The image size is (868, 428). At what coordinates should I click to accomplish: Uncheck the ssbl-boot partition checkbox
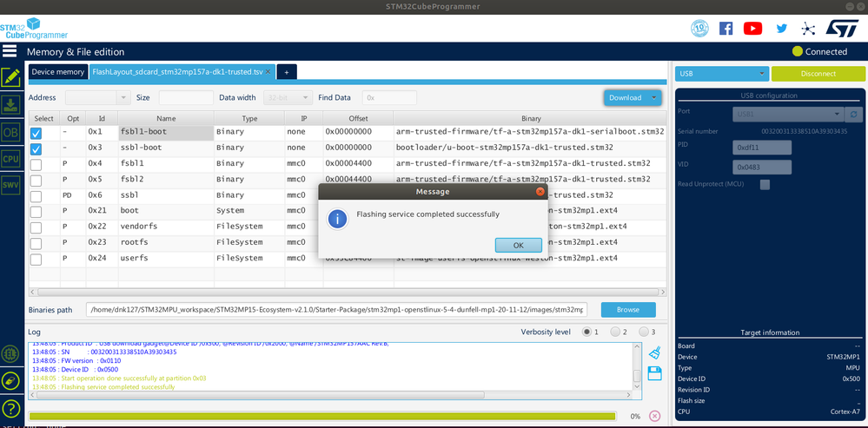coord(36,148)
